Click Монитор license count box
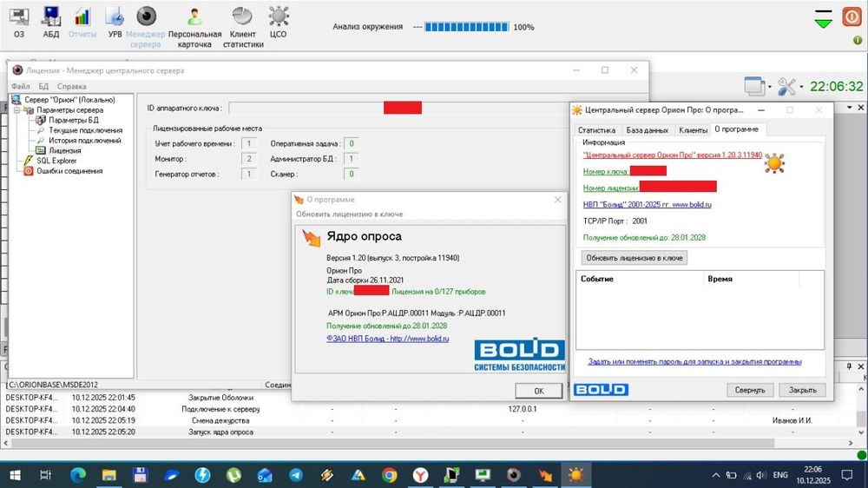The image size is (868, 488). tap(249, 159)
